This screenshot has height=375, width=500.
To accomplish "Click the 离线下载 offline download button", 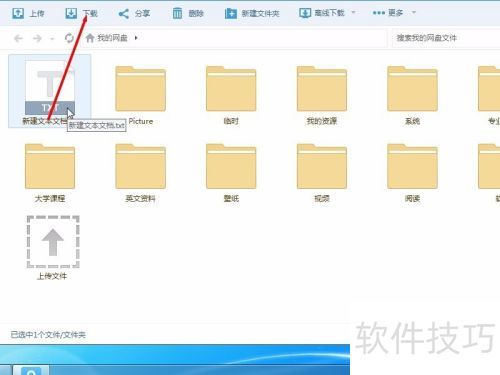I will tap(322, 13).
